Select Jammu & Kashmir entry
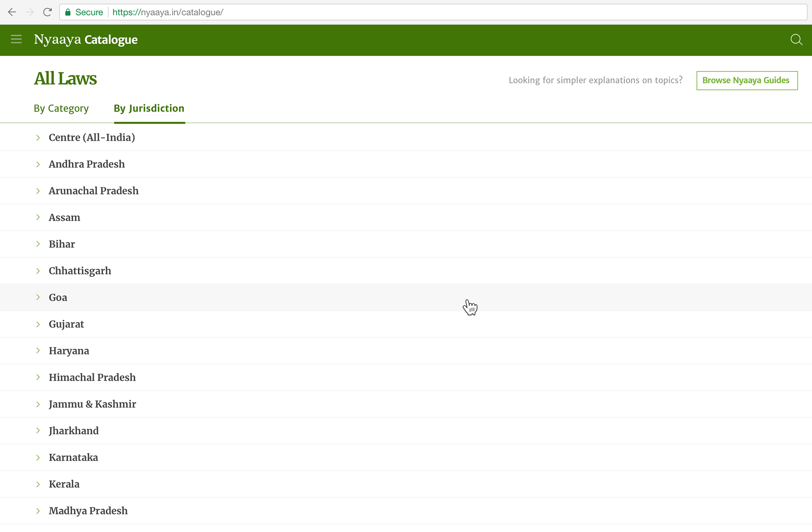 [x=92, y=404]
